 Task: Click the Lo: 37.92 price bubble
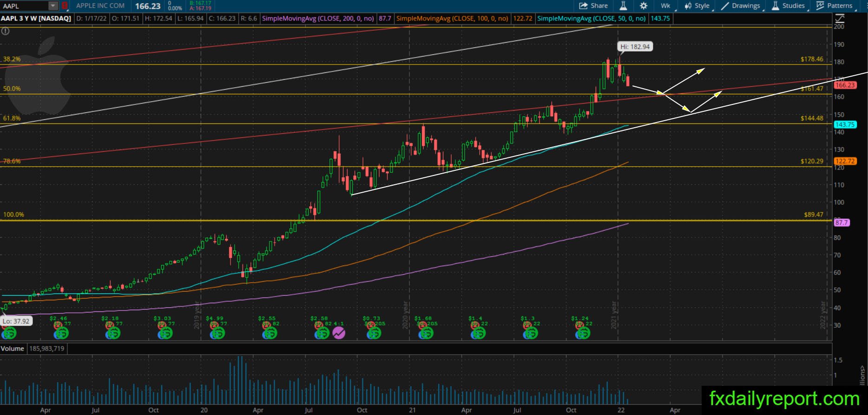pyautogui.click(x=16, y=321)
